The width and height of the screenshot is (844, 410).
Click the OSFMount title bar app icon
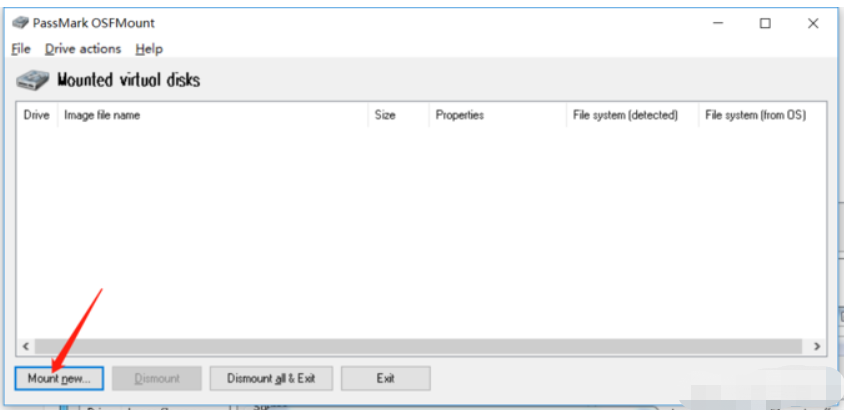20,23
